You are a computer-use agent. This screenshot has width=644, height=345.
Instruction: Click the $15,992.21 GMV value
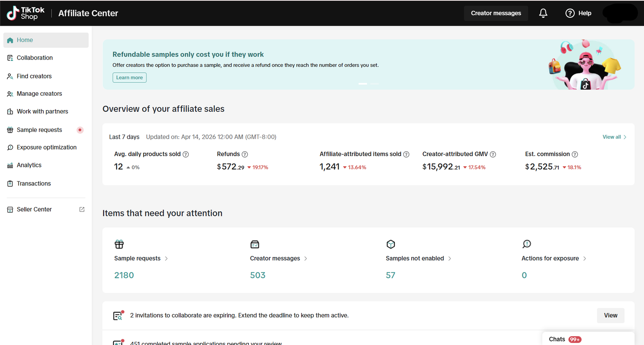441,167
